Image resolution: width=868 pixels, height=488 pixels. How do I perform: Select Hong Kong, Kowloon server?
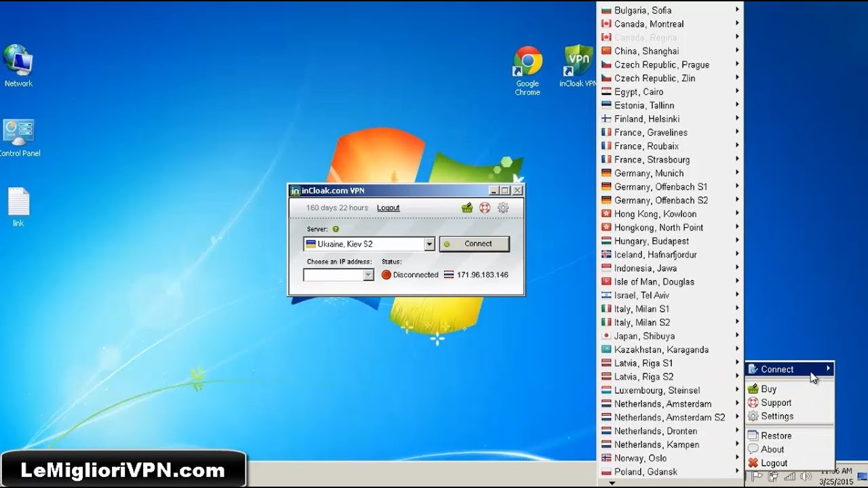[670, 213]
